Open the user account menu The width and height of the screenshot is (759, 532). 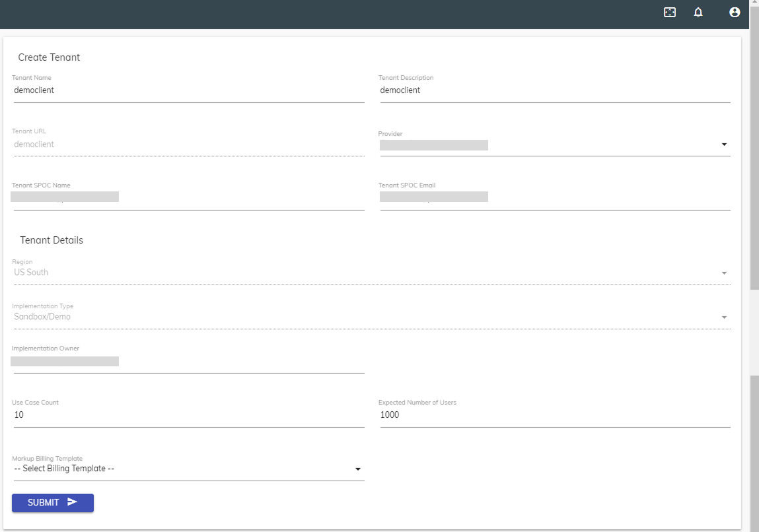[x=734, y=13]
